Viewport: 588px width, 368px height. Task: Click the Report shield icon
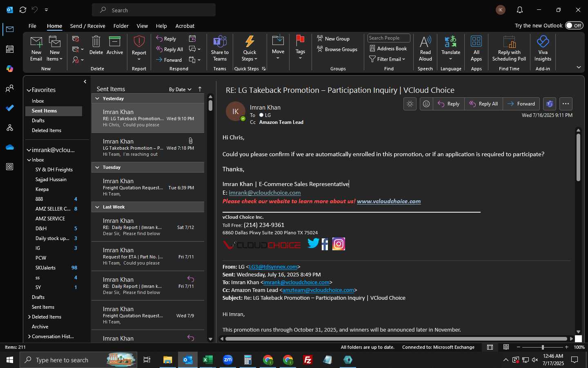[139, 42]
